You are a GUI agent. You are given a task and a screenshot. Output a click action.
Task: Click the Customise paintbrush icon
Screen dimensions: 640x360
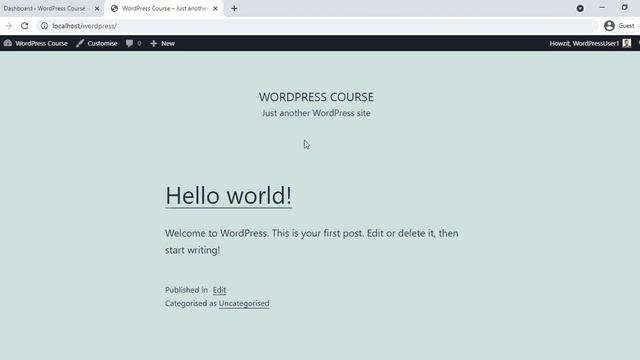tap(80, 43)
